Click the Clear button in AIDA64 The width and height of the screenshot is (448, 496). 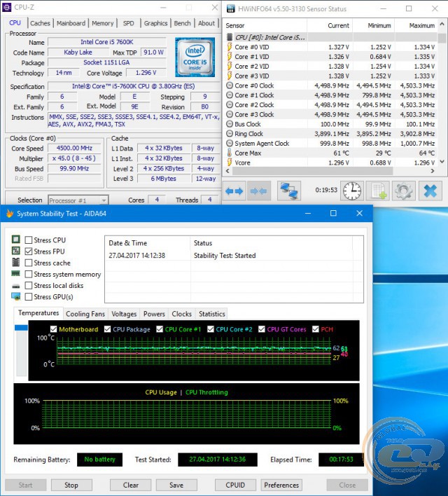pos(131,485)
